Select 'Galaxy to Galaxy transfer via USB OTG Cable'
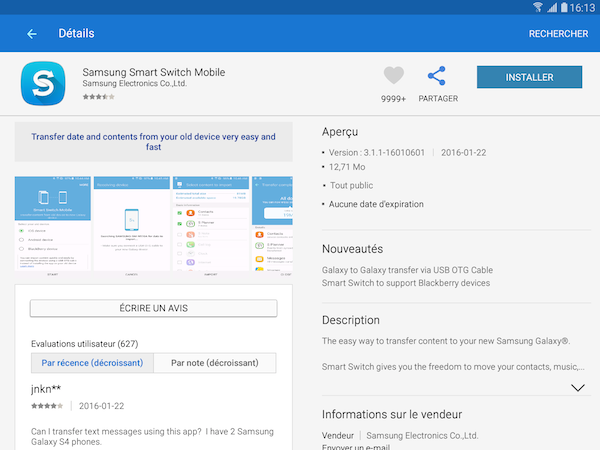This screenshot has width=600, height=450. [x=407, y=270]
